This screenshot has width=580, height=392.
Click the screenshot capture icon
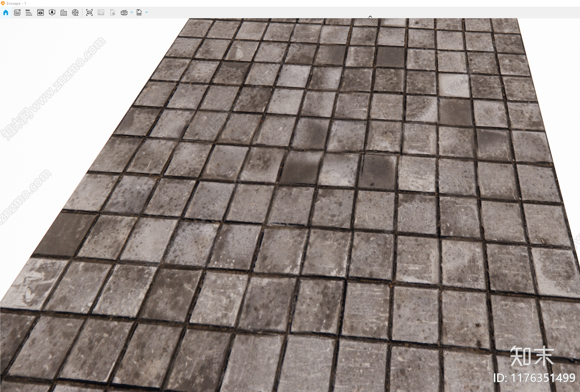(x=89, y=12)
